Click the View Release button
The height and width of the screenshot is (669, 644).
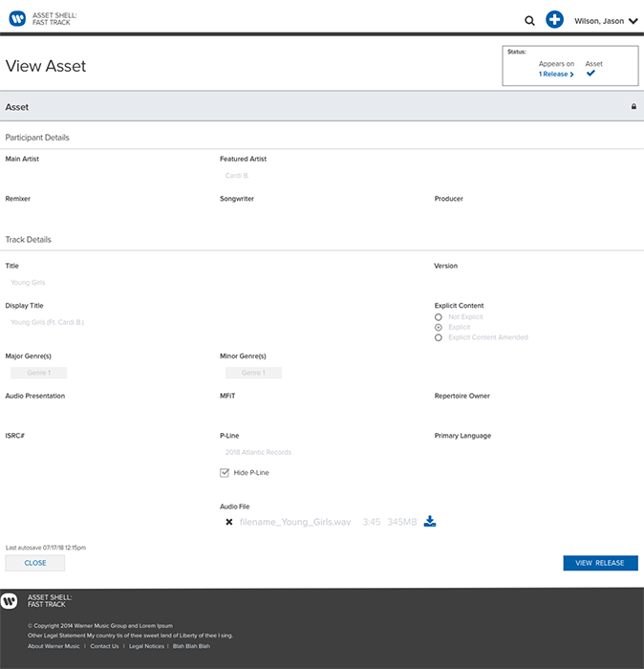click(x=600, y=563)
